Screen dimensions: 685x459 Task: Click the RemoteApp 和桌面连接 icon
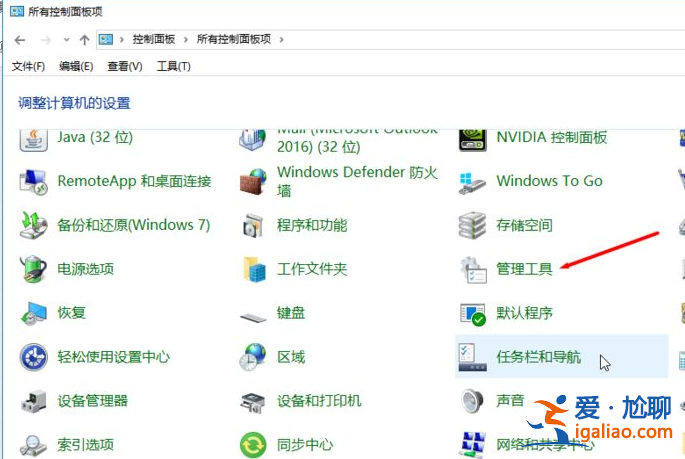tap(34, 182)
